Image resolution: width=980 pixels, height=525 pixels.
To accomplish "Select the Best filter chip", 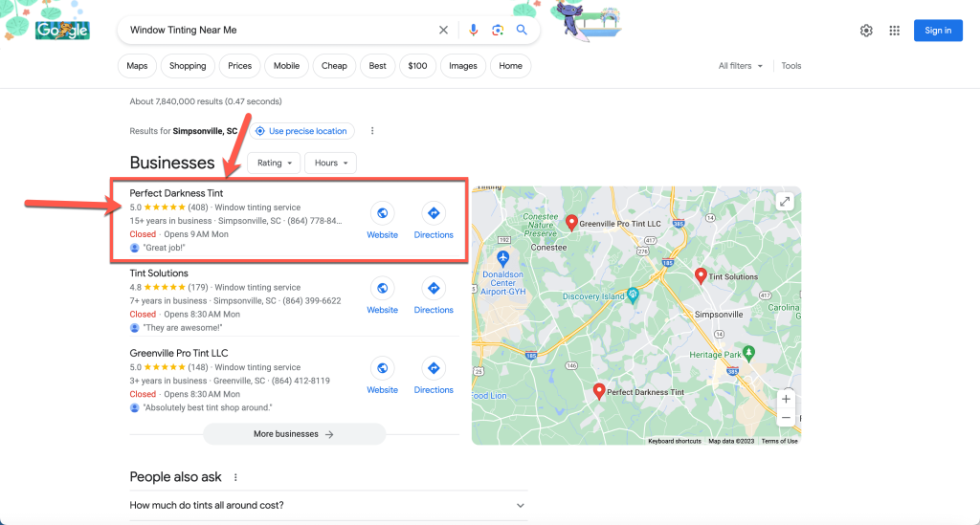I will [377, 66].
